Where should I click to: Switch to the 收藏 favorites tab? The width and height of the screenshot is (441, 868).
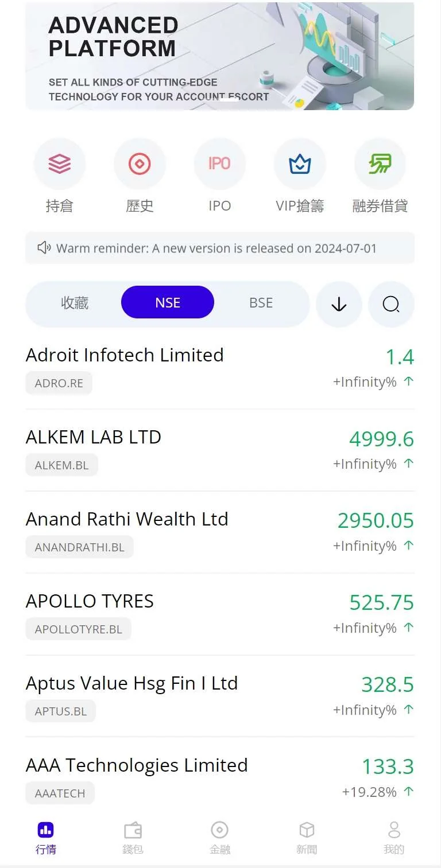(75, 302)
